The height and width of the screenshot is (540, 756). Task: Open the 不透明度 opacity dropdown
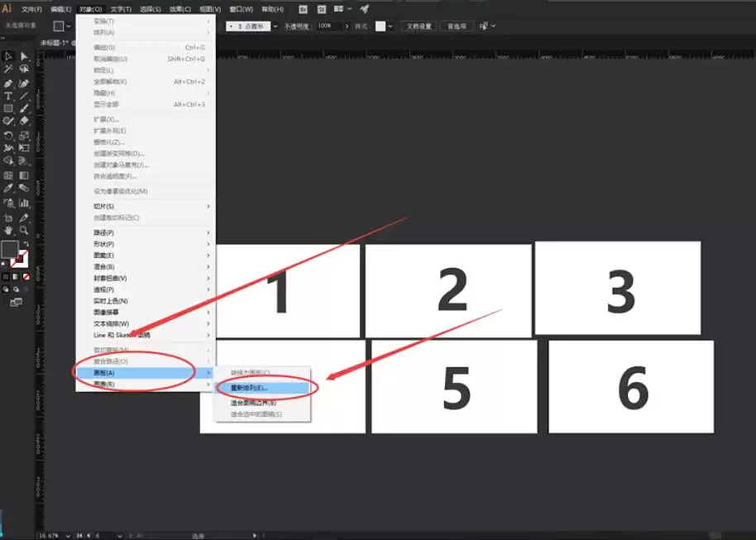[347, 26]
